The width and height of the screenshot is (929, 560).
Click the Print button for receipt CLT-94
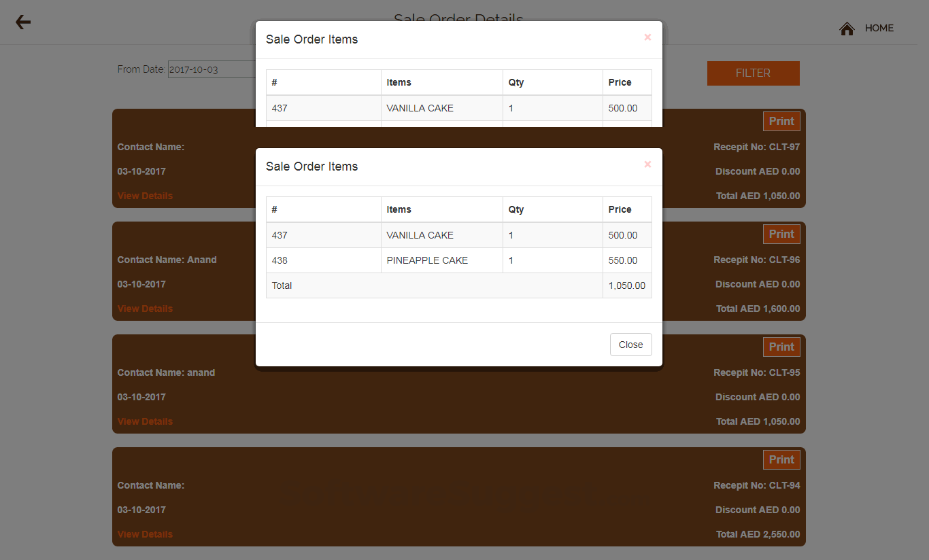[781, 459]
